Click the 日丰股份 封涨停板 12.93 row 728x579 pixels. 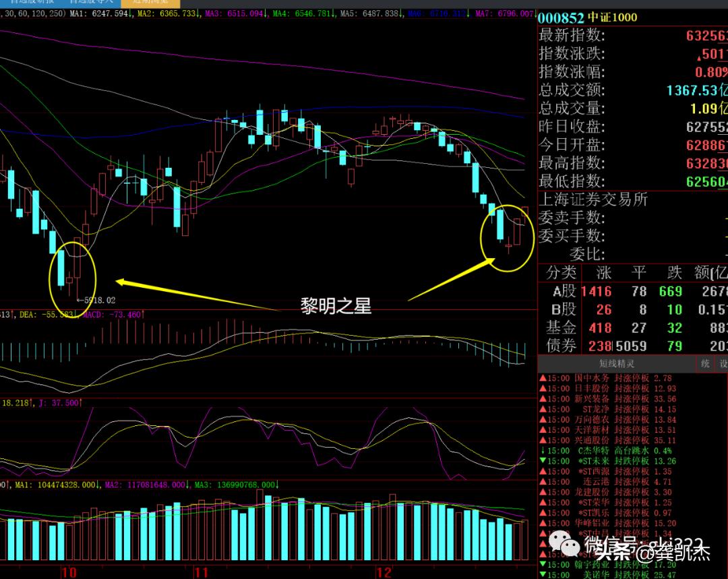608,389
